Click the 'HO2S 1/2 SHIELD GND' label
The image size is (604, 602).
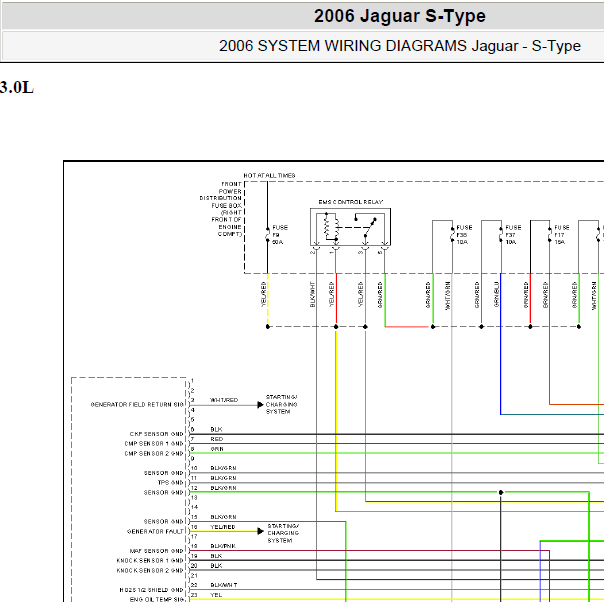click(x=152, y=590)
